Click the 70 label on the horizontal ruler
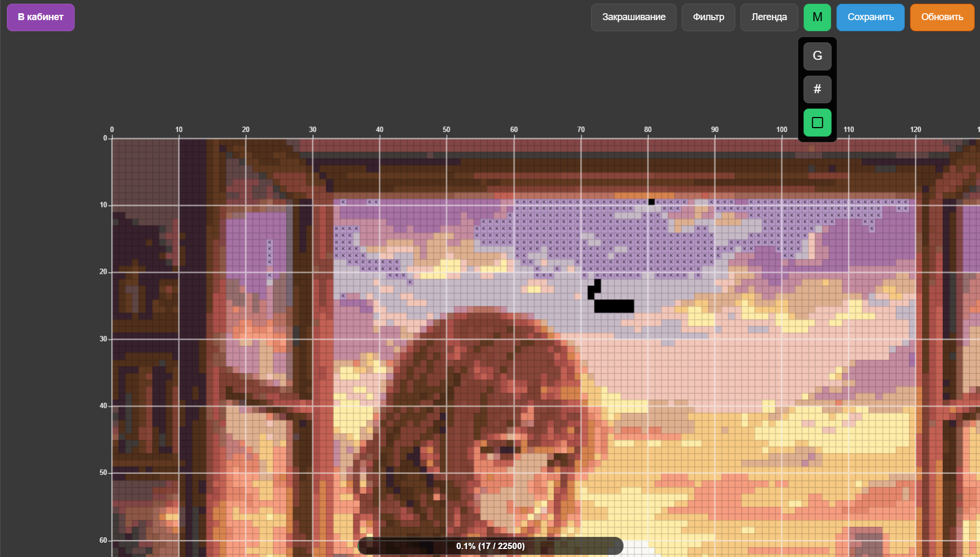This screenshot has height=557, width=980. point(581,130)
